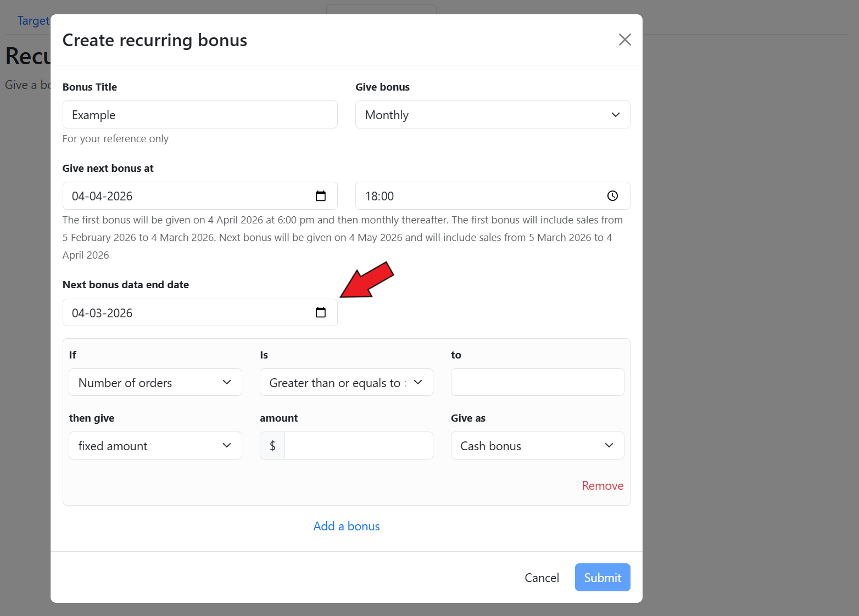Click the Bonus Title text field
Viewport: 859px width, 616px height.
(199, 115)
